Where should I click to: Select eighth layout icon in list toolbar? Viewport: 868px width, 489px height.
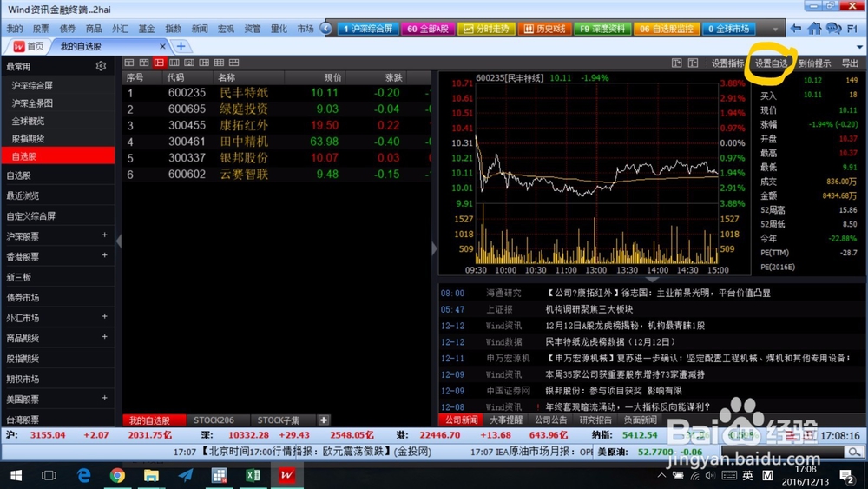point(233,63)
